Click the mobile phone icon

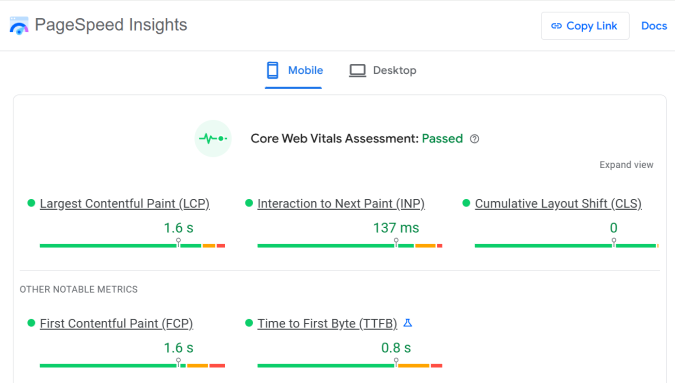click(272, 70)
